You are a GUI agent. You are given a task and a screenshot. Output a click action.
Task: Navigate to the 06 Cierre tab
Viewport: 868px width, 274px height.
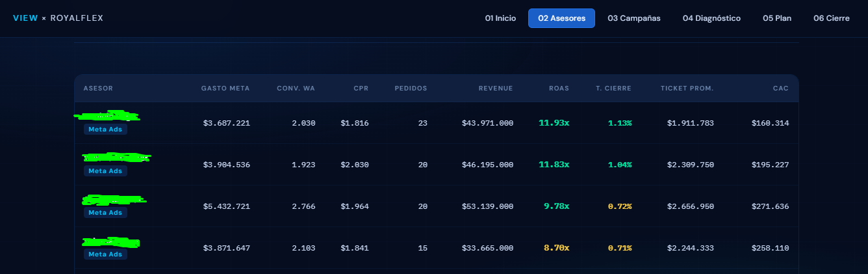click(832, 18)
